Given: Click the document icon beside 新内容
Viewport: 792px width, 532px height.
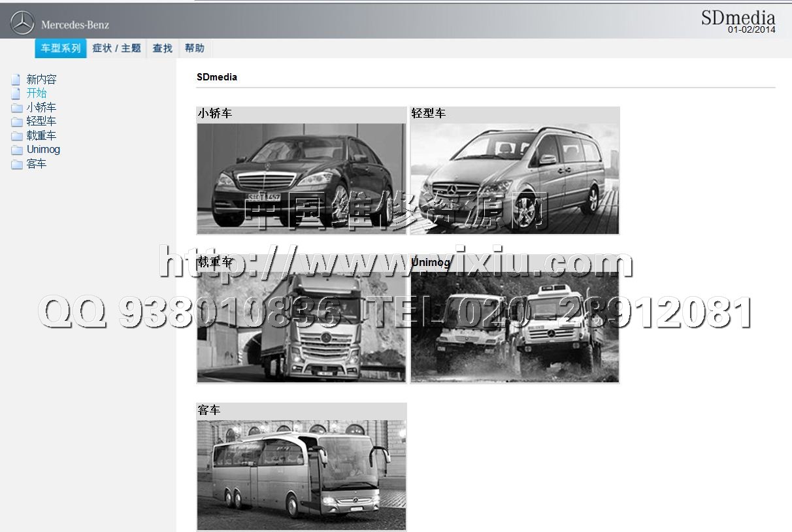Looking at the screenshot, I should click(16, 80).
